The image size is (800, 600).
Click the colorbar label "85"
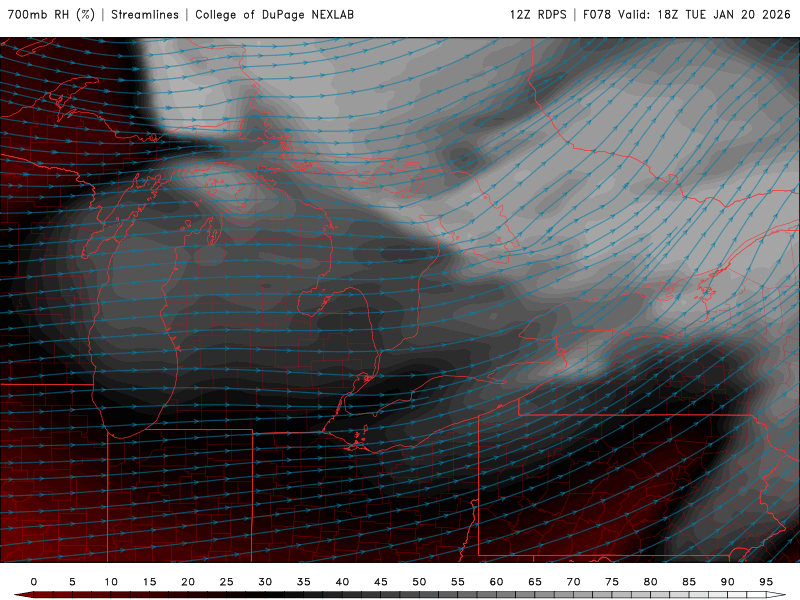[689, 582]
